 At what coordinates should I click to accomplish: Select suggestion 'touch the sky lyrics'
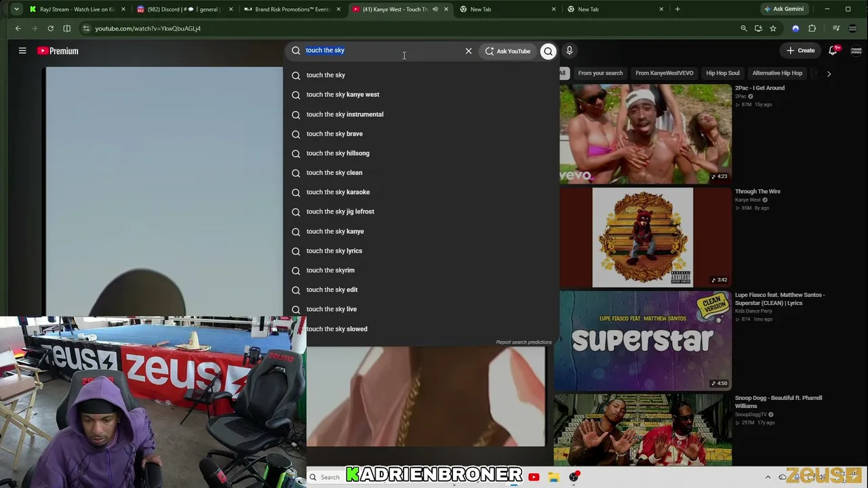tap(334, 251)
